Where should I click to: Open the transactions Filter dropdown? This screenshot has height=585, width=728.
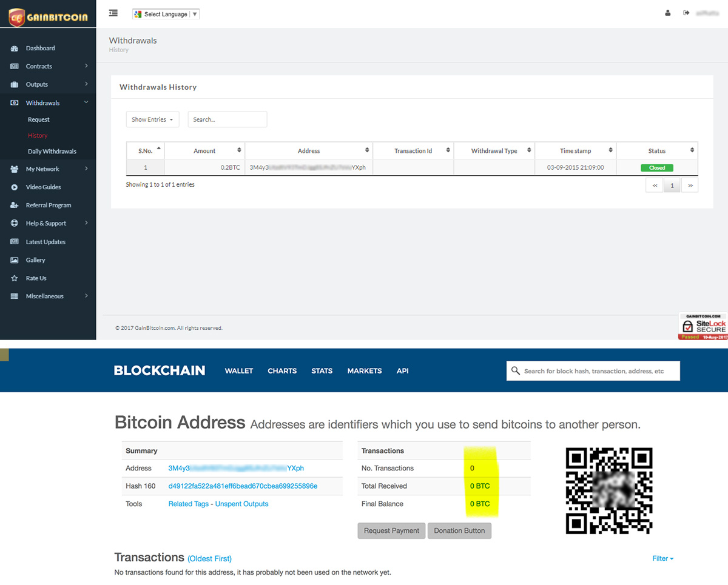[662, 558]
